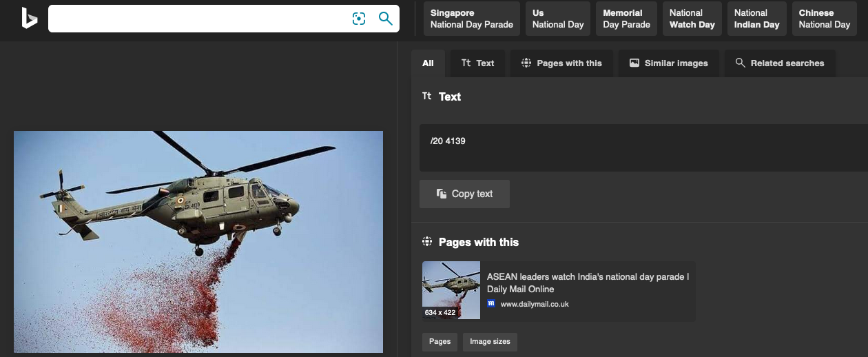Open visual search camera icon
The image size is (868, 357).
click(x=359, y=19)
